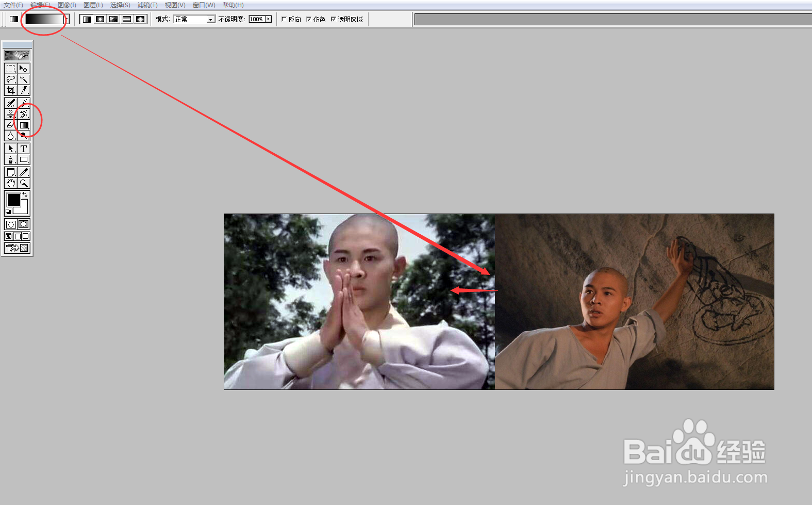Open the 视图(V) menu
Screen dimensions: 812x505
tap(175, 5)
